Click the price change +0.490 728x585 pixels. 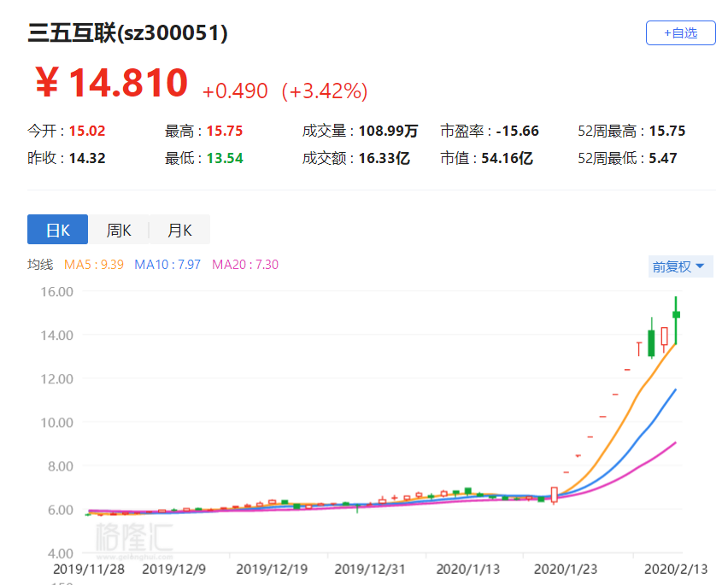tap(235, 91)
